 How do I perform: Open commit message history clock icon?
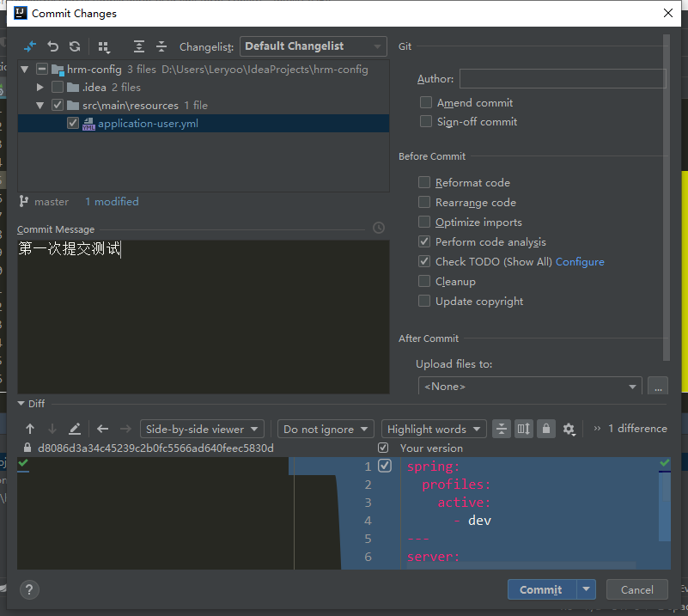click(379, 229)
